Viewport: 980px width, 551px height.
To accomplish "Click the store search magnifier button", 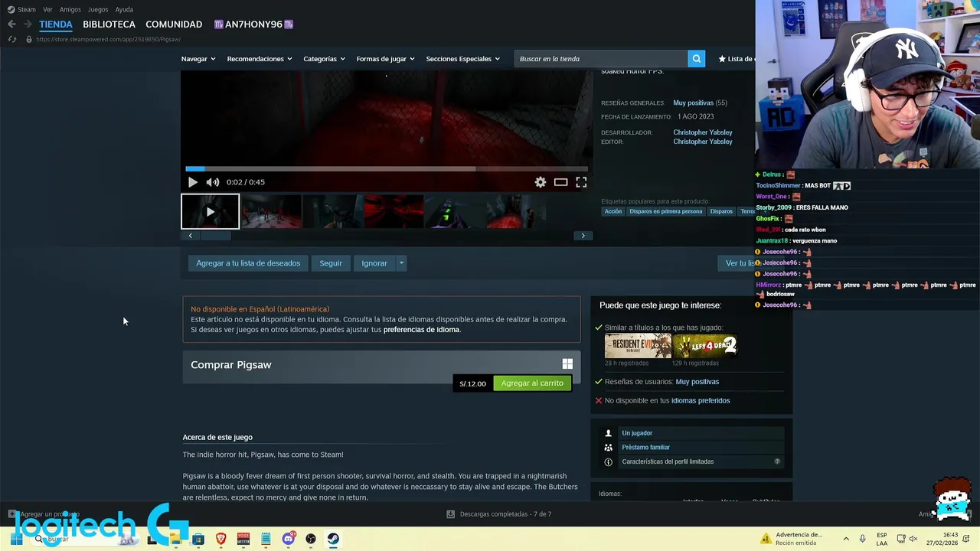I will [x=696, y=59].
